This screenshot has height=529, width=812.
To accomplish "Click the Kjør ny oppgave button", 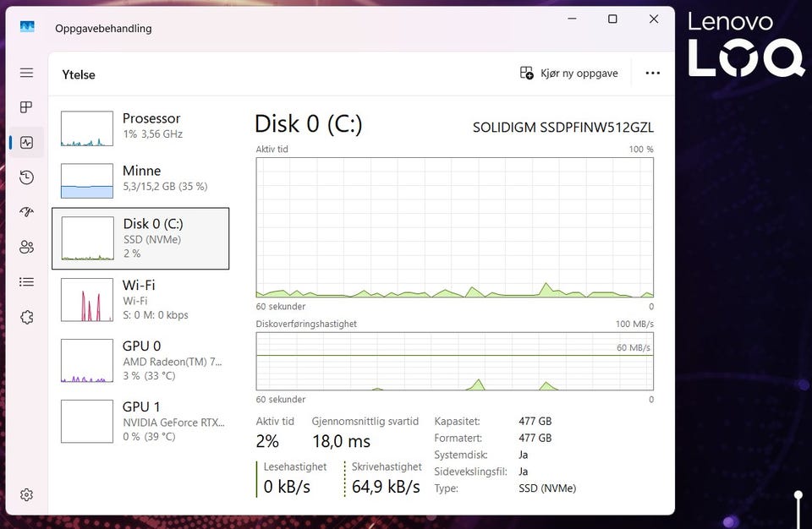I will [569, 74].
